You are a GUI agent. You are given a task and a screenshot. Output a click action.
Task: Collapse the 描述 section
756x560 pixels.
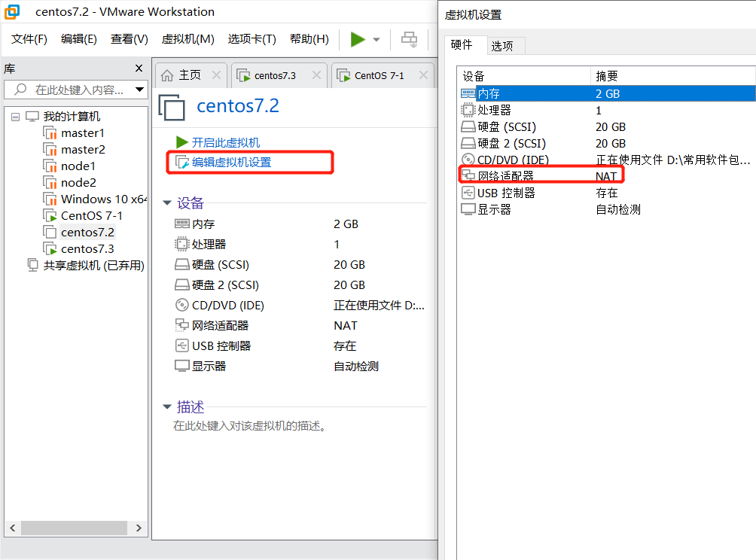click(167, 407)
